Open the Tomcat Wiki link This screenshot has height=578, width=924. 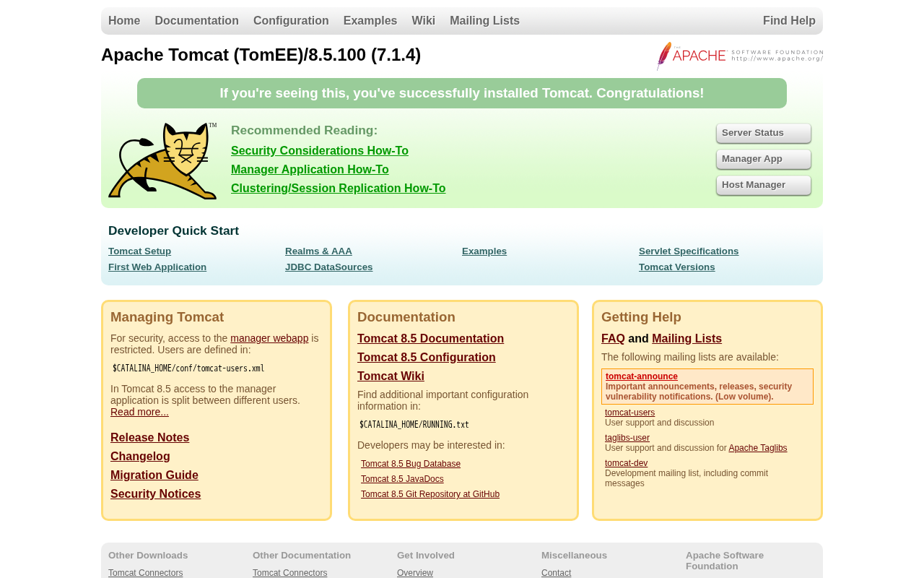pos(391,376)
